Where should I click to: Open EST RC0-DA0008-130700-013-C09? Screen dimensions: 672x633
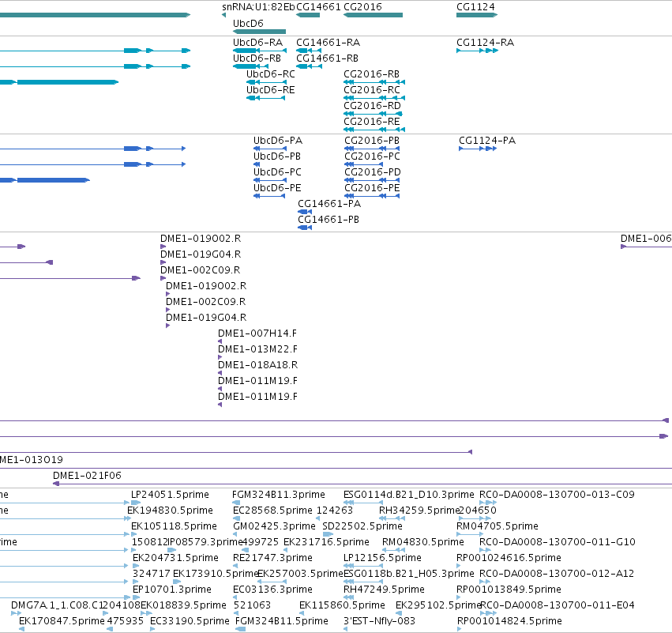click(x=557, y=495)
